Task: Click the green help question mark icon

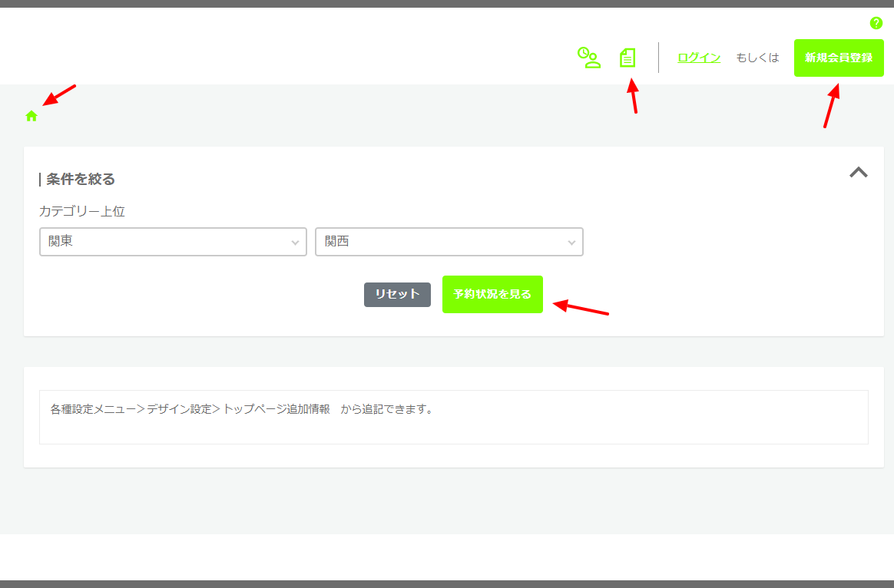Action: (x=876, y=23)
